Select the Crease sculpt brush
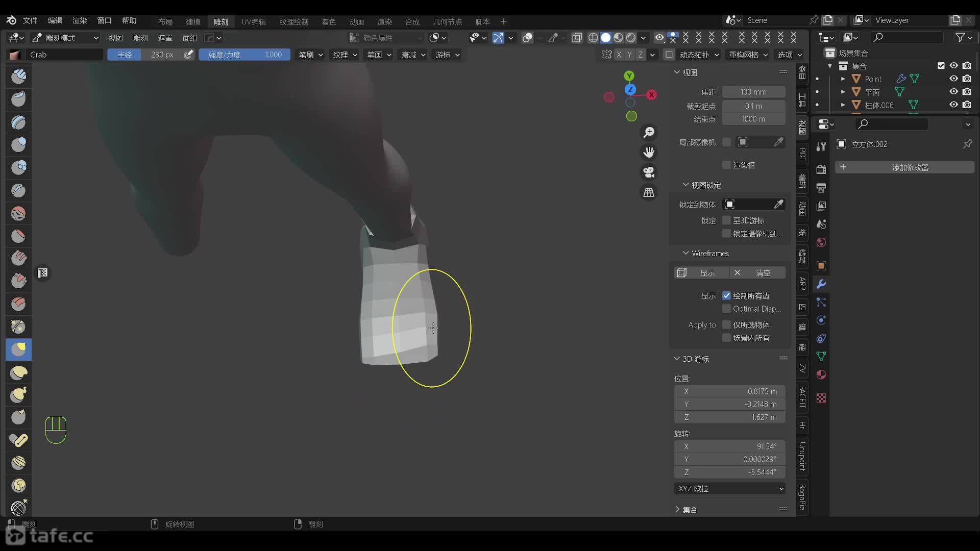 pyautogui.click(x=18, y=190)
